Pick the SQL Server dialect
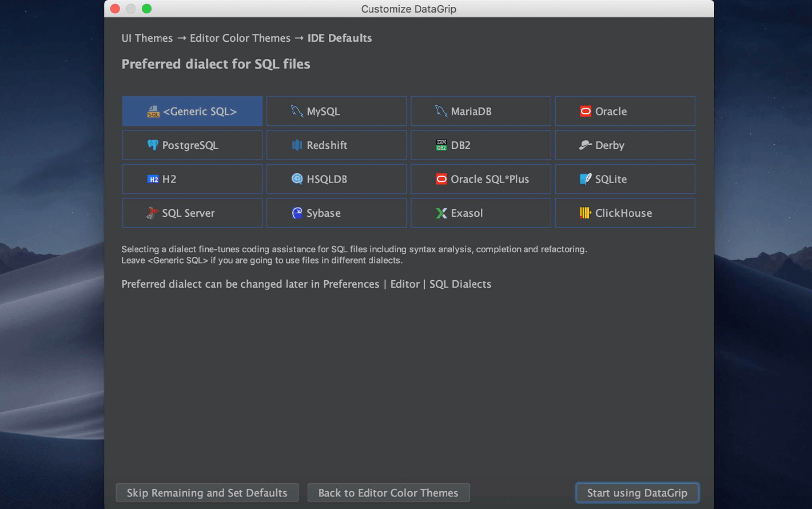 tap(192, 213)
